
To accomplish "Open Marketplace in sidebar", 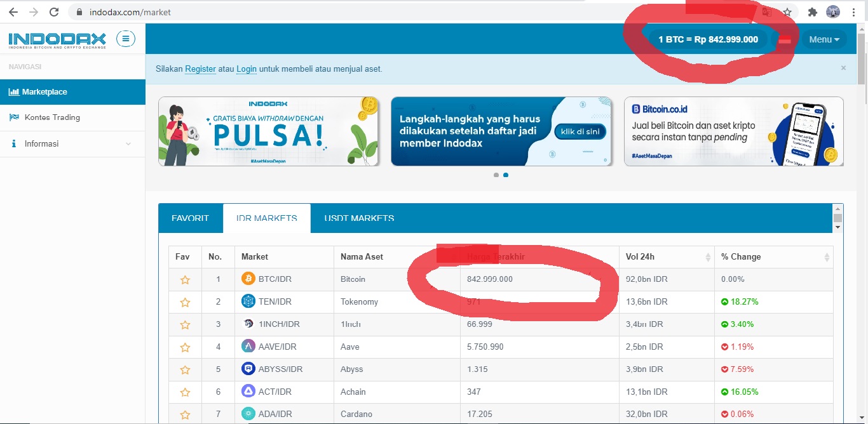I will point(72,92).
